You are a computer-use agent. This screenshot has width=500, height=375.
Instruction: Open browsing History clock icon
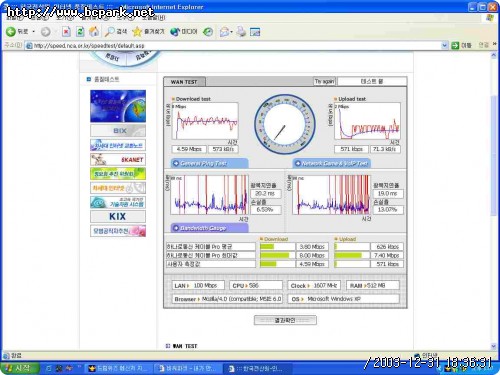208,32
